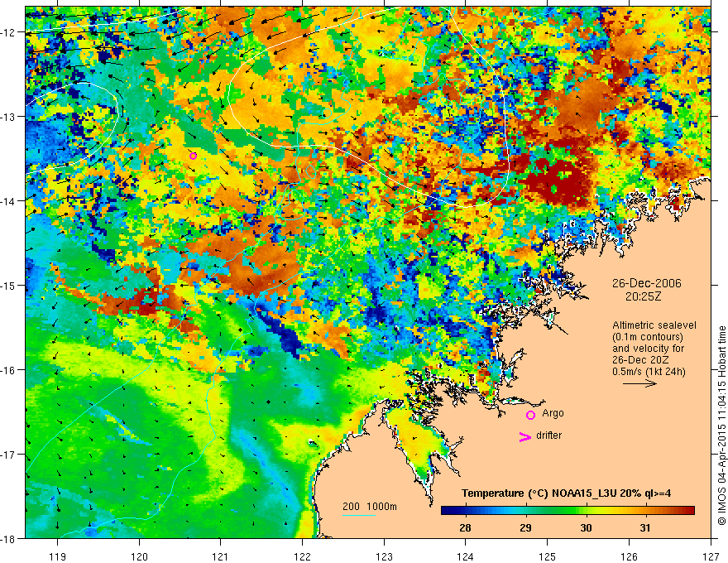728x563 pixels.
Task: Click the latitude axis label "-14"
Action: click(9, 201)
